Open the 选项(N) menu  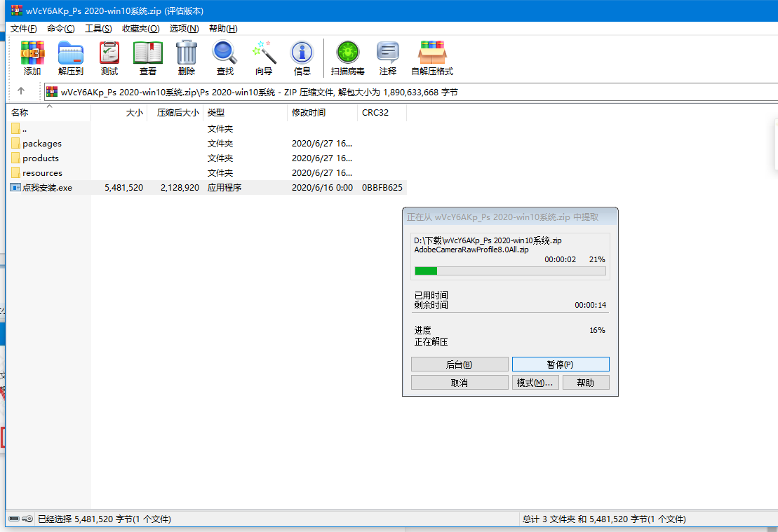click(184, 29)
